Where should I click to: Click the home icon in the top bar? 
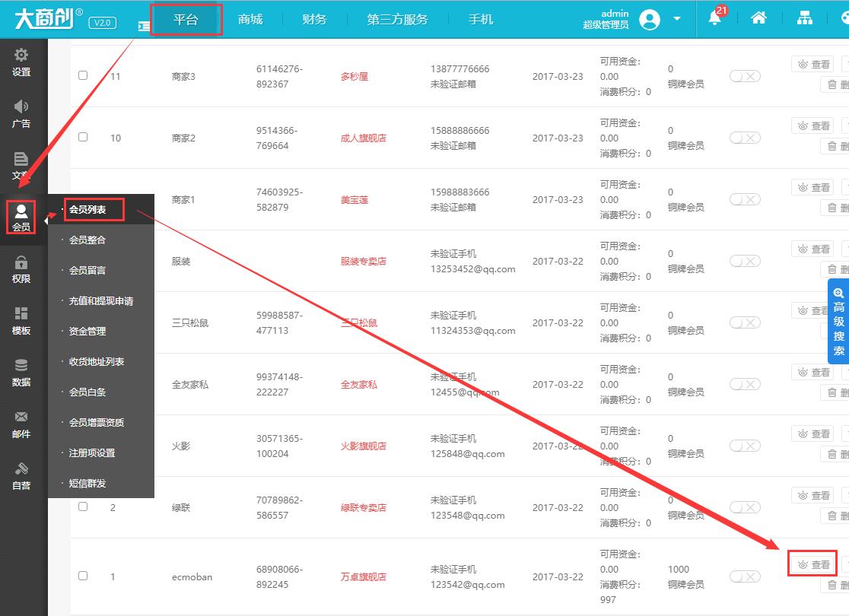click(x=758, y=17)
